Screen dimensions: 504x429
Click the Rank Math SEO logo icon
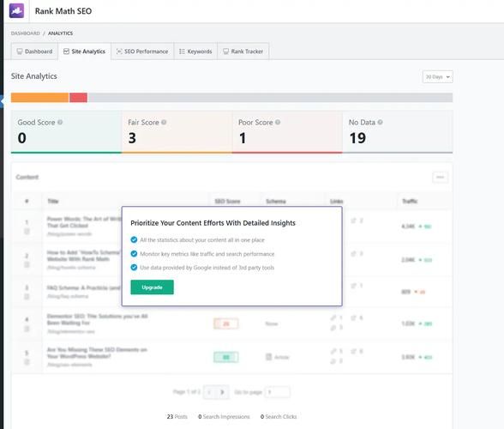[x=16, y=10]
